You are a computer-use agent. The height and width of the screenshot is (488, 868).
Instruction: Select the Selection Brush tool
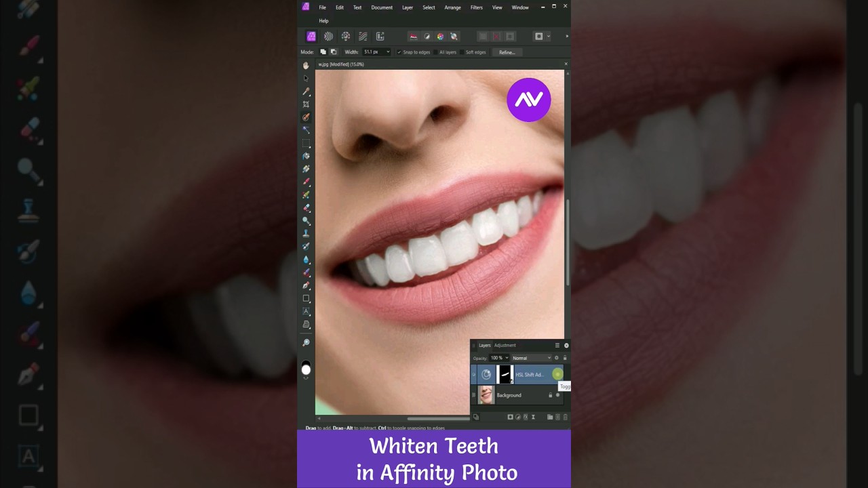(x=306, y=117)
